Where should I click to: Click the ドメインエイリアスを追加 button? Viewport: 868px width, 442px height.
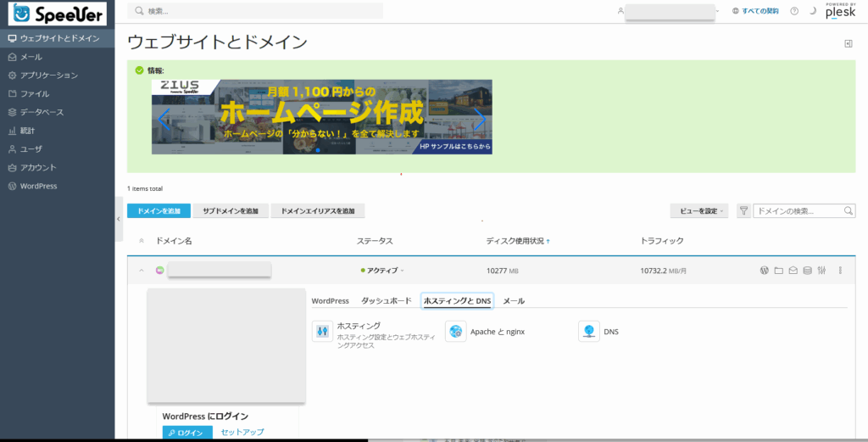[x=318, y=211]
